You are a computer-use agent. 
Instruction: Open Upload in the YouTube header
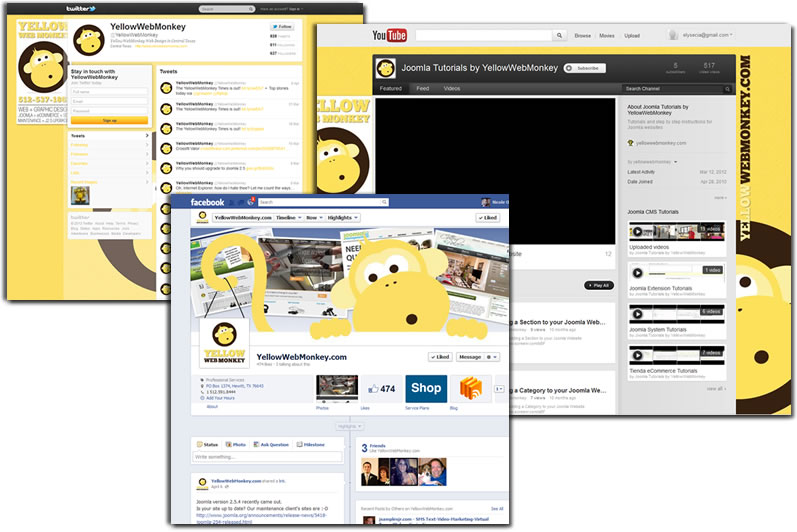[632, 36]
